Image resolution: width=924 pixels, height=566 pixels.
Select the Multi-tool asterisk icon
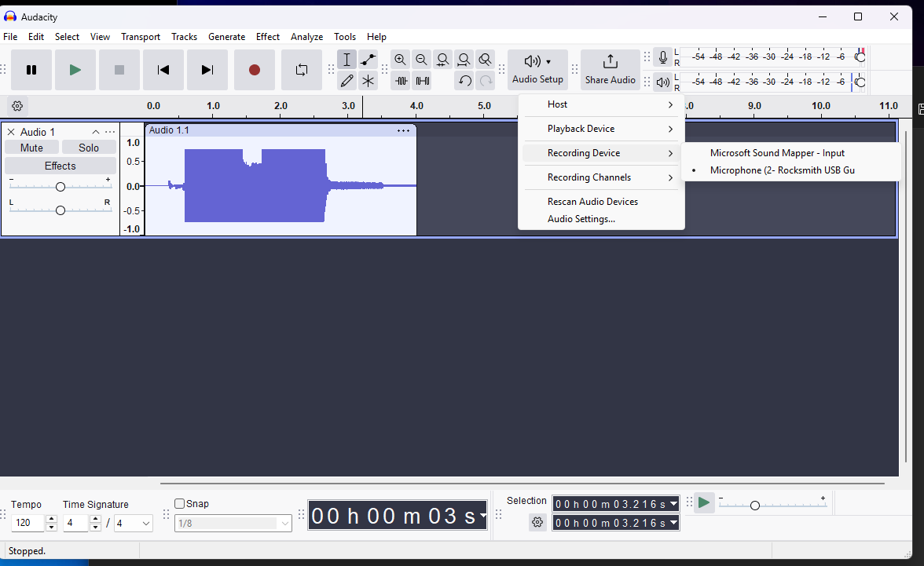coord(368,81)
